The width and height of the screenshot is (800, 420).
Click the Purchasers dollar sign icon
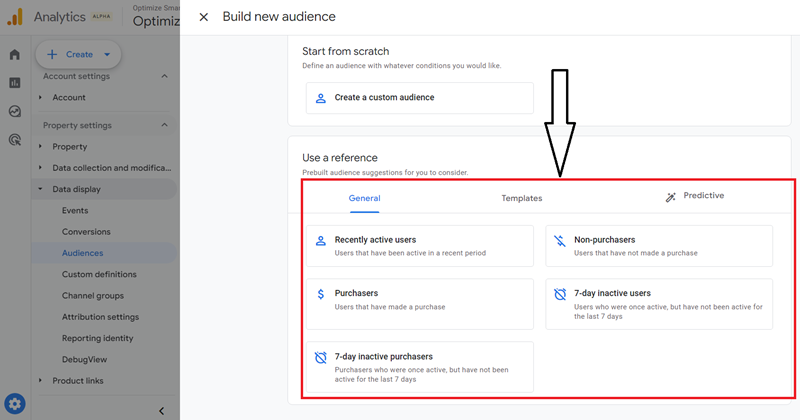[320, 294]
